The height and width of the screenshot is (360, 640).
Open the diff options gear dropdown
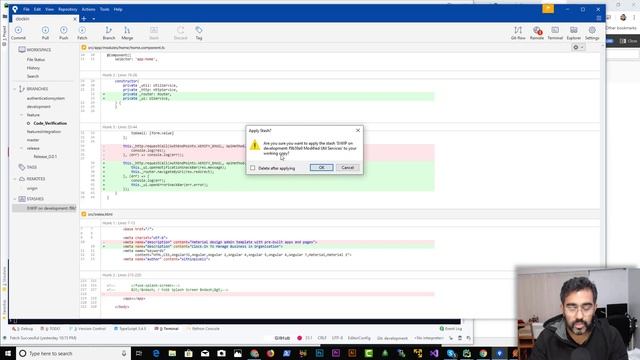tap(578, 47)
